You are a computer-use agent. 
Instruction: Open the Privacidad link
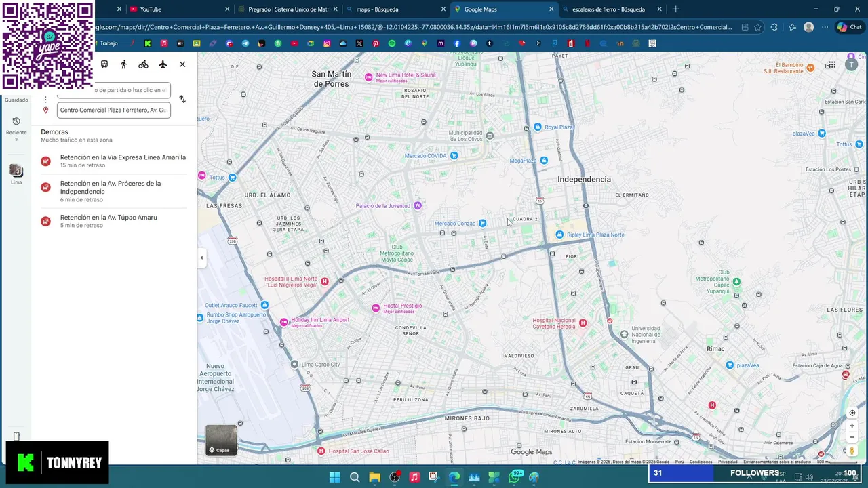(x=728, y=462)
